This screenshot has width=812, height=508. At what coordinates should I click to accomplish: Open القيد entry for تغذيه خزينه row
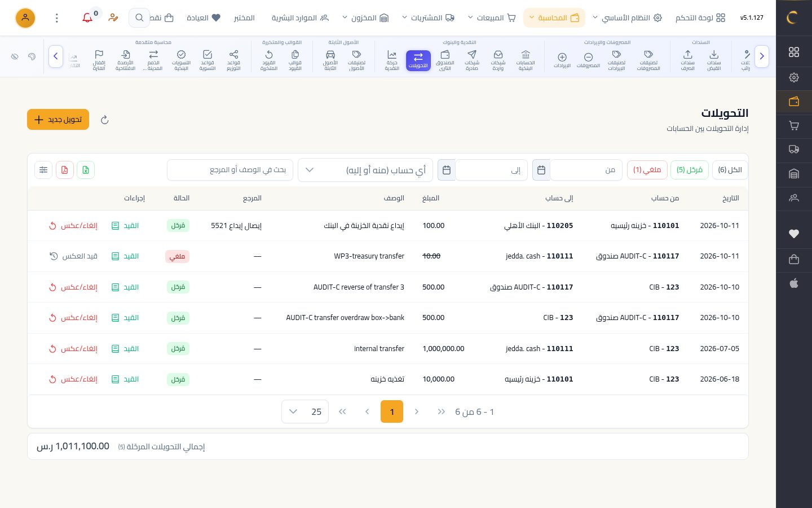click(125, 379)
